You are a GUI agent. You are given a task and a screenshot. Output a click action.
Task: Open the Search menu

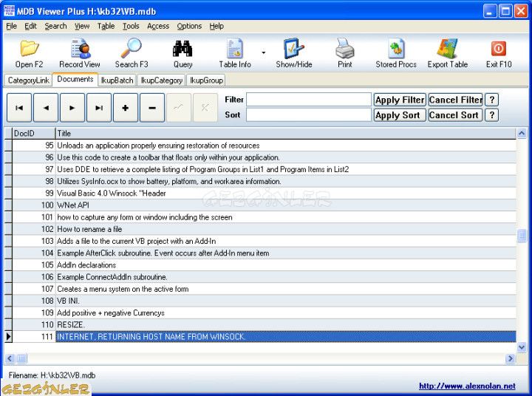click(x=55, y=26)
